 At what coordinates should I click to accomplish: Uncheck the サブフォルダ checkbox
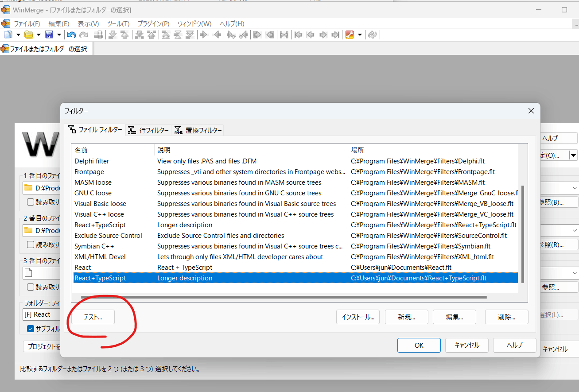point(31,329)
